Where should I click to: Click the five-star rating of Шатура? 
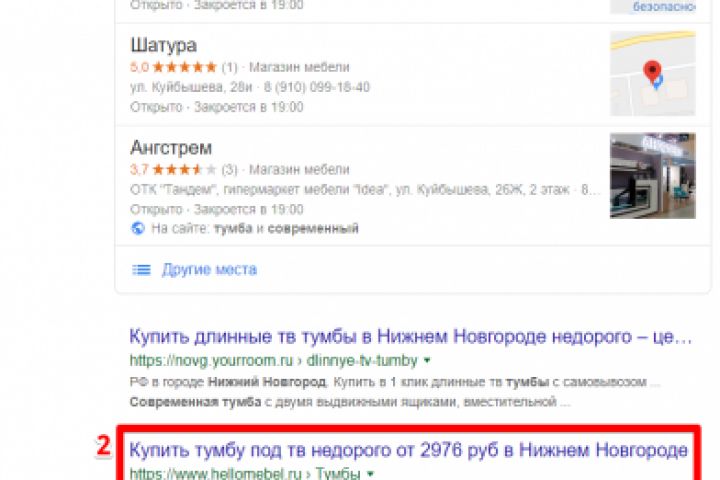pyautogui.click(x=184, y=68)
